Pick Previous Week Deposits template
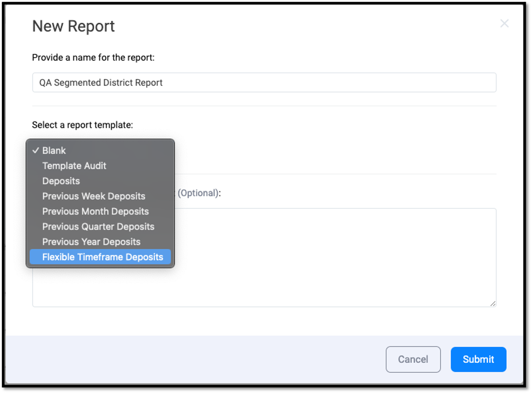Screen dimensions: 532x393 [x=93, y=196]
